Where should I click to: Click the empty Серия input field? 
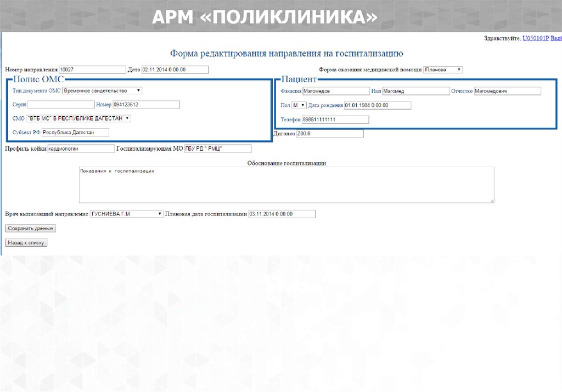(x=61, y=104)
